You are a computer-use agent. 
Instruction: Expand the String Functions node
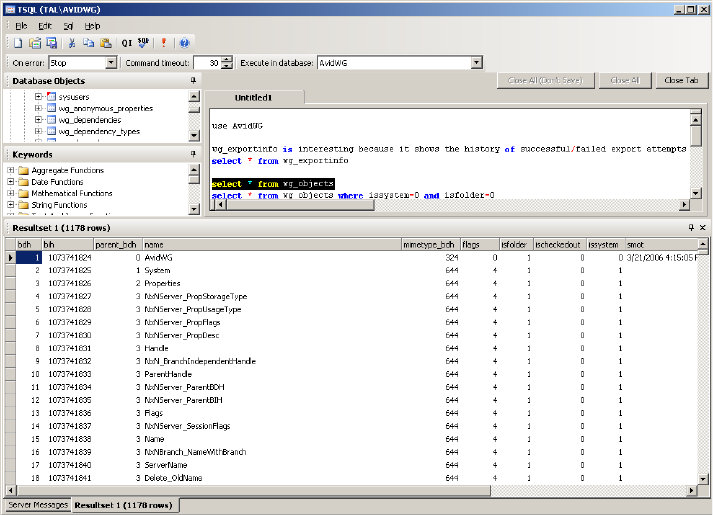click(11, 205)
